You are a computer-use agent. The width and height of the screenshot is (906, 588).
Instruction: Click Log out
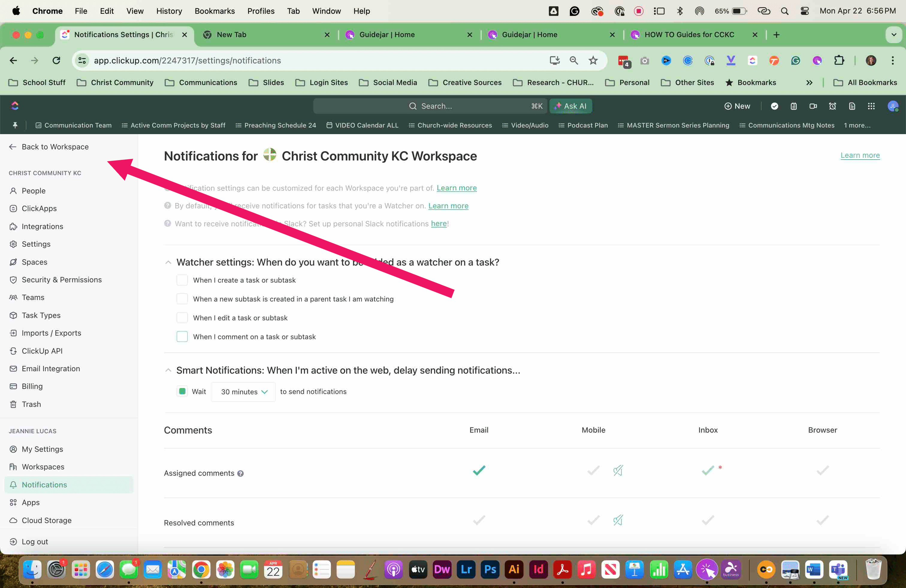click(35, 542)
